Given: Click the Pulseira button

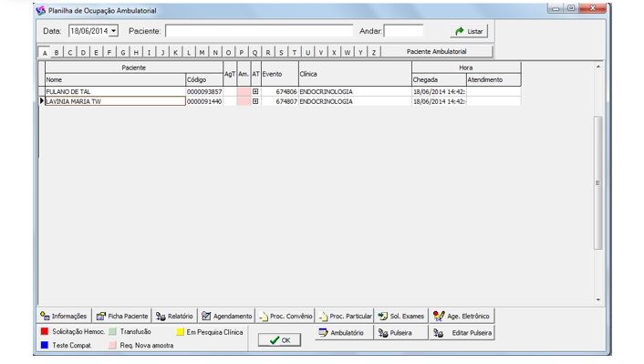Looking at the screenshot, I should (x=400, y=333).
